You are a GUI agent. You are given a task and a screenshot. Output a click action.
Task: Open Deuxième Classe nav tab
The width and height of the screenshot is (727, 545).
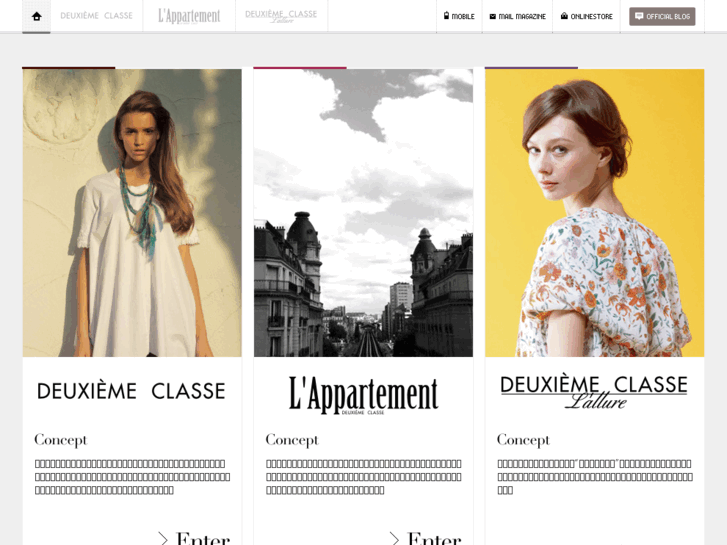[x=96, y=16]
